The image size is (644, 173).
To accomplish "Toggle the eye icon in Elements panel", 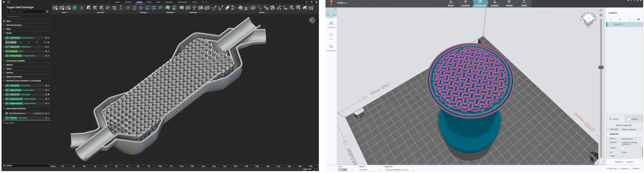I will pos(638,19).
